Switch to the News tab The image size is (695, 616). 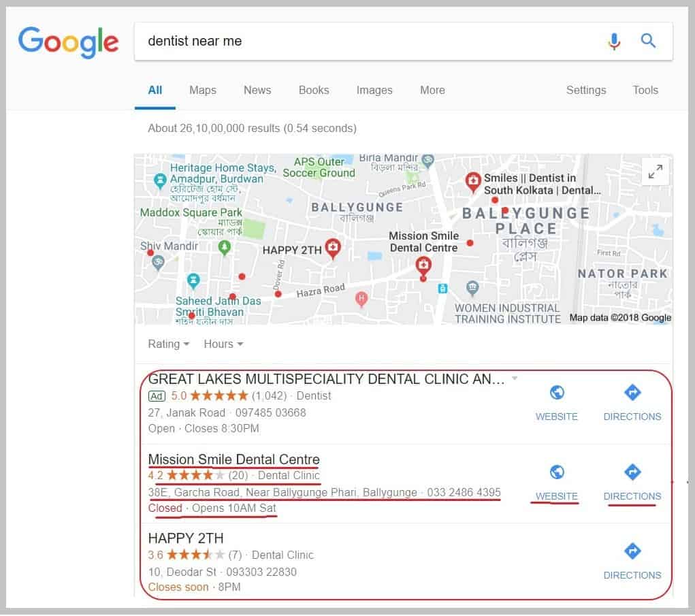(257, 90)
